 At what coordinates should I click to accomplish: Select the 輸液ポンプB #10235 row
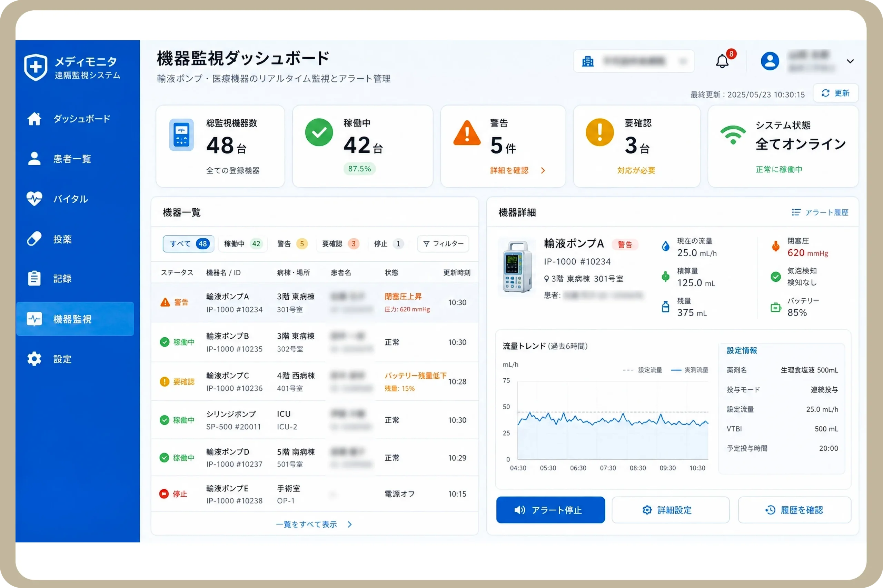315,342
